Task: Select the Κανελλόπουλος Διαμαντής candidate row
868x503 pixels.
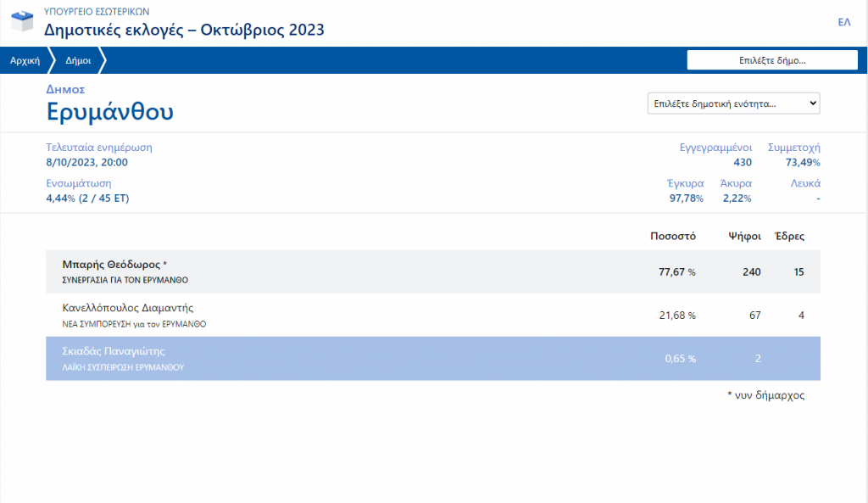Action: click(433, 315)
